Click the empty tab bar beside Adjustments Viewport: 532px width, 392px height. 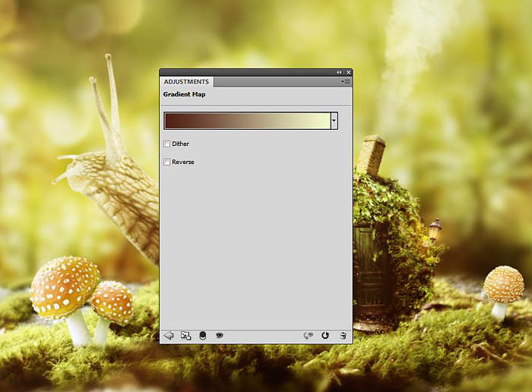(x=274, y=82)
